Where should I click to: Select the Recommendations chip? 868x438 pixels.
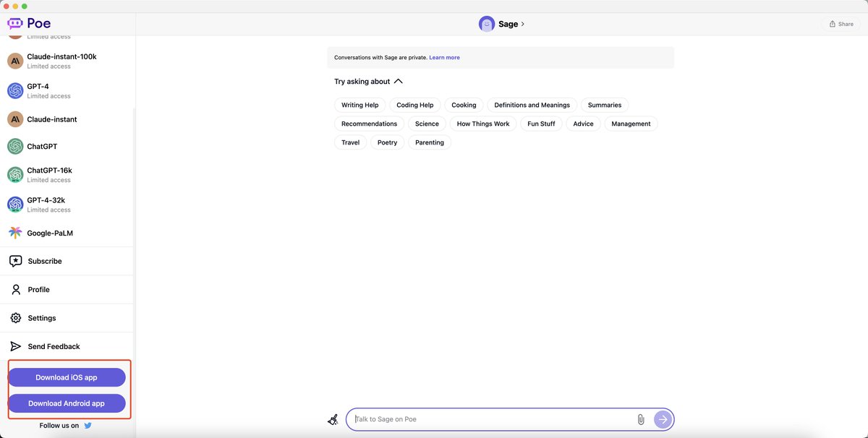click(x=370, y=124)
